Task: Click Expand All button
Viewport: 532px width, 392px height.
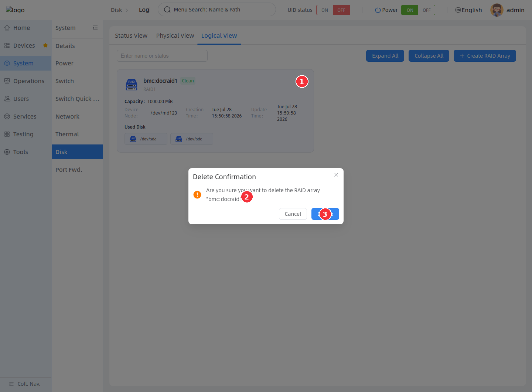Action: pyautogui.click(x=385, y=56)
